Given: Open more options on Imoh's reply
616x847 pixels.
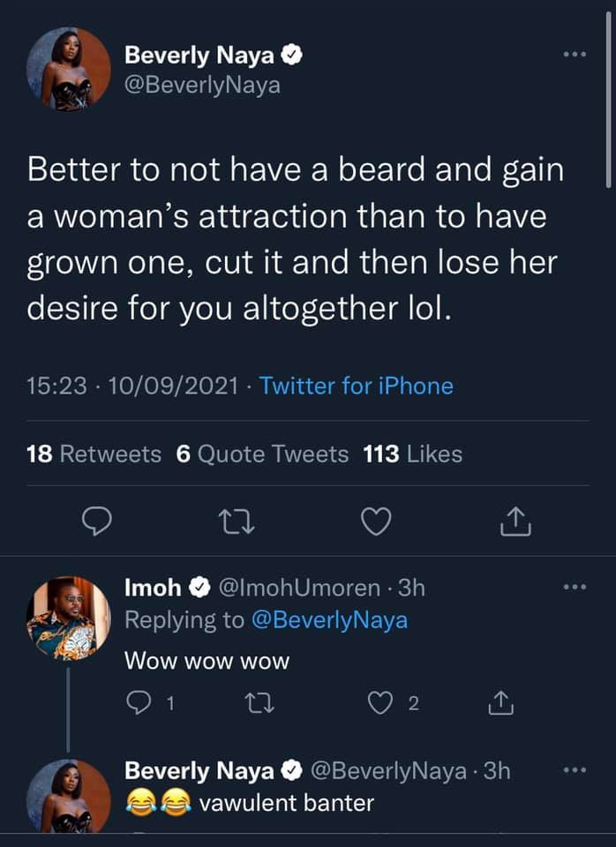Looking at the screenshot, I should (575, 587).
